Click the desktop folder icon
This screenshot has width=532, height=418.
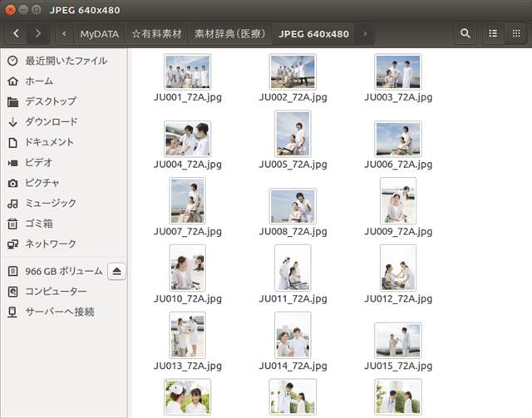pos(13,101)
